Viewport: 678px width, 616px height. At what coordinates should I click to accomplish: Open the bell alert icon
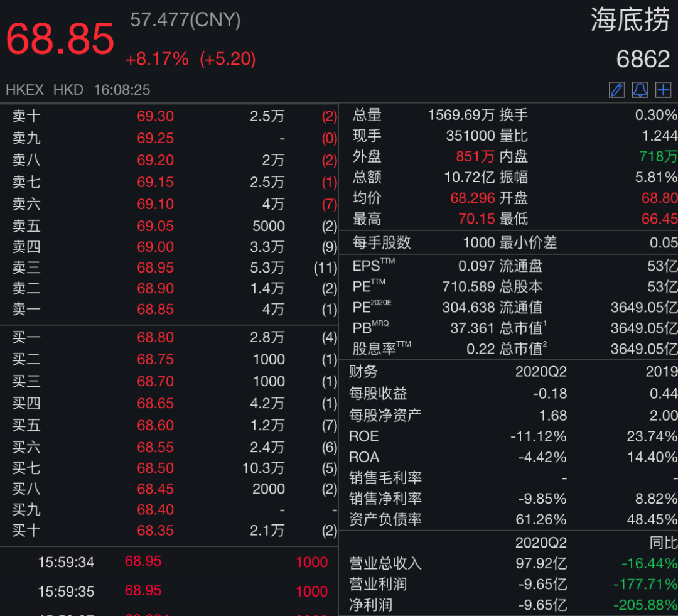pyautogui.click(x=640, y=90)
